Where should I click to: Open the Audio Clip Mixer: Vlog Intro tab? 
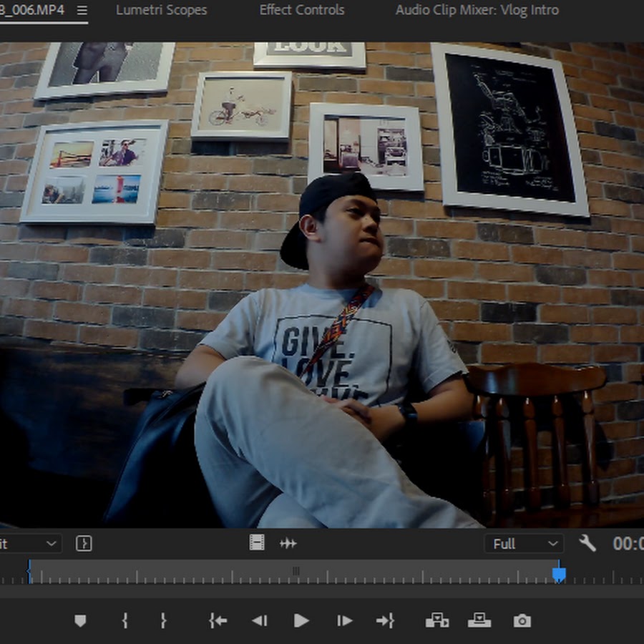point(477,11)
